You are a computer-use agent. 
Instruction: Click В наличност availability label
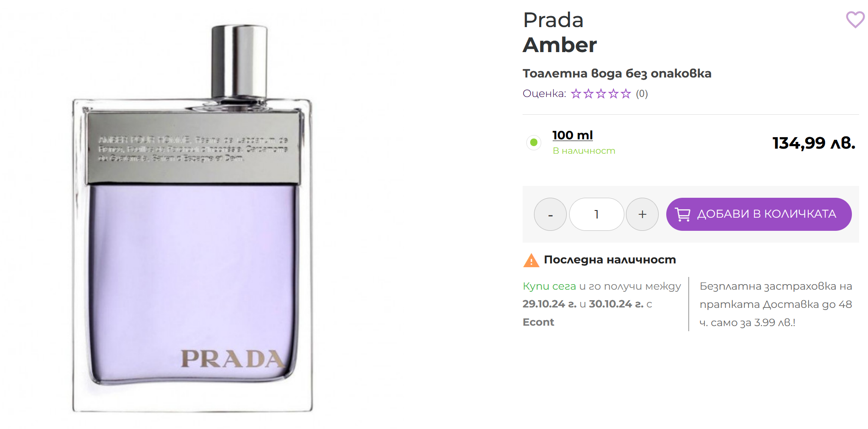(584, 151)
